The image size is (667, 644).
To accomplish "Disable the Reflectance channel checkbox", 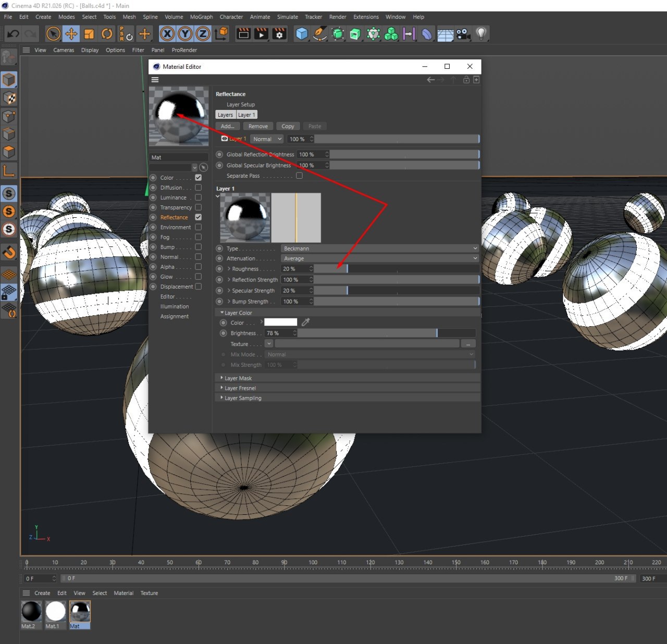I will (x=198, y=217).
